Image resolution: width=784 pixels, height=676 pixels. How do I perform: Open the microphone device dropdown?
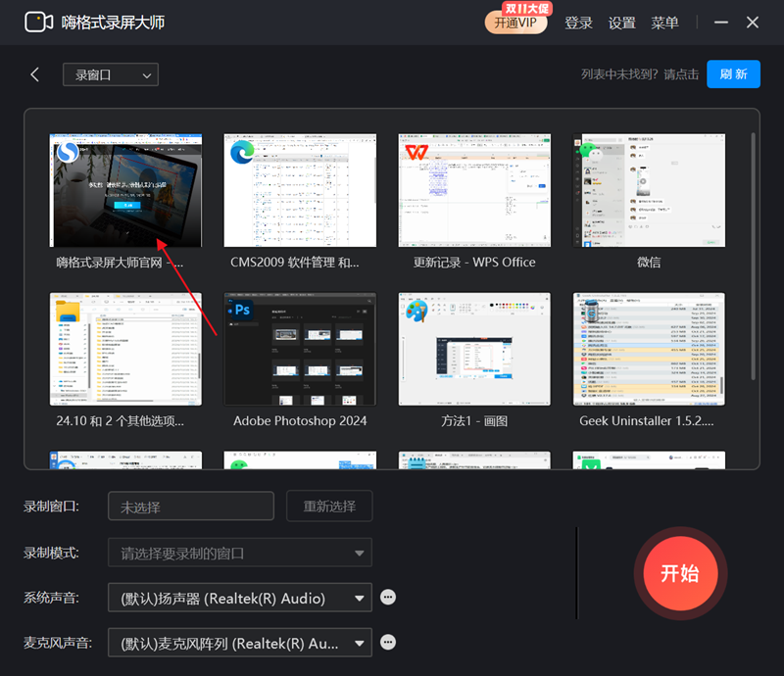[x=239, y=643]
